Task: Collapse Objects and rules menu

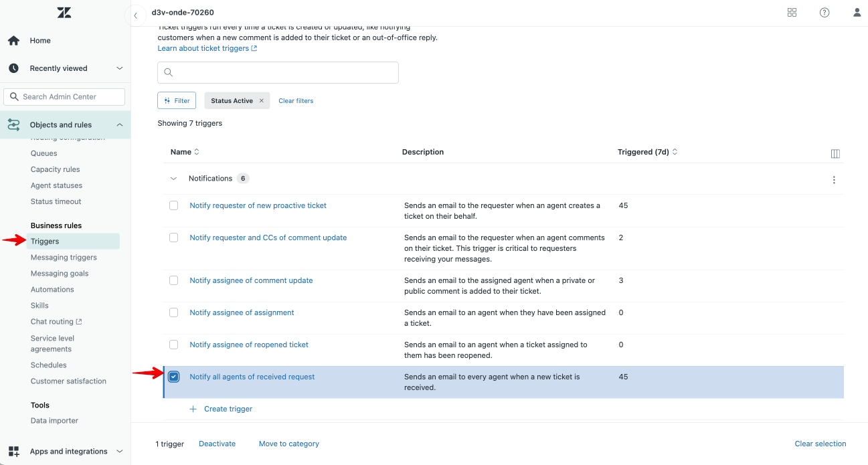Action: tap(120, 125)
